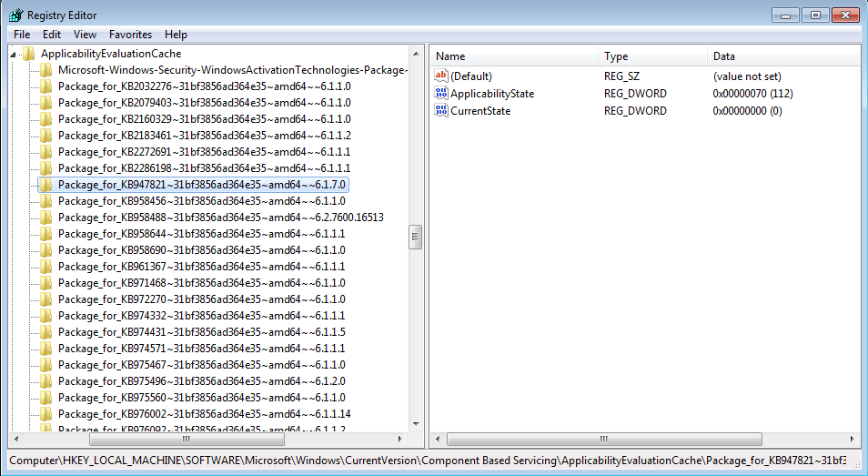This screenshot has width=868, height=476.
Task: Click folder icon for Microsoft-Windows-Security-WindowsActivationTechnologies key
Action: (46, 70)
